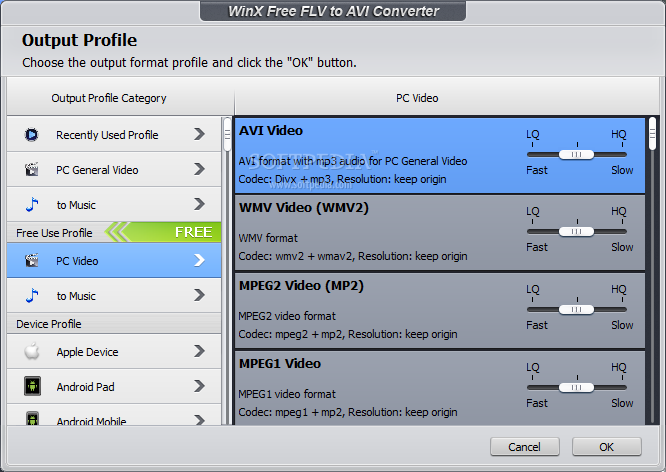Expand the PC General Video chevron

click(199, 169)
